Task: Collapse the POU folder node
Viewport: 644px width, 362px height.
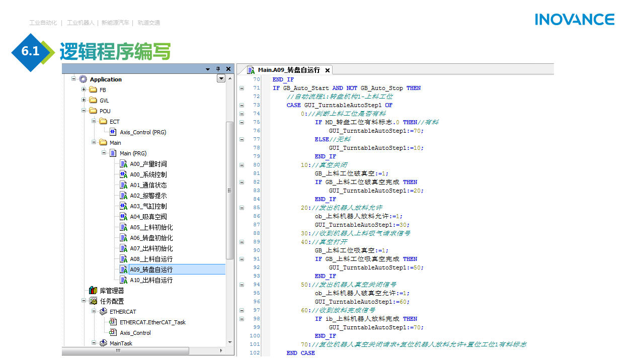Action: coord(84,111)
